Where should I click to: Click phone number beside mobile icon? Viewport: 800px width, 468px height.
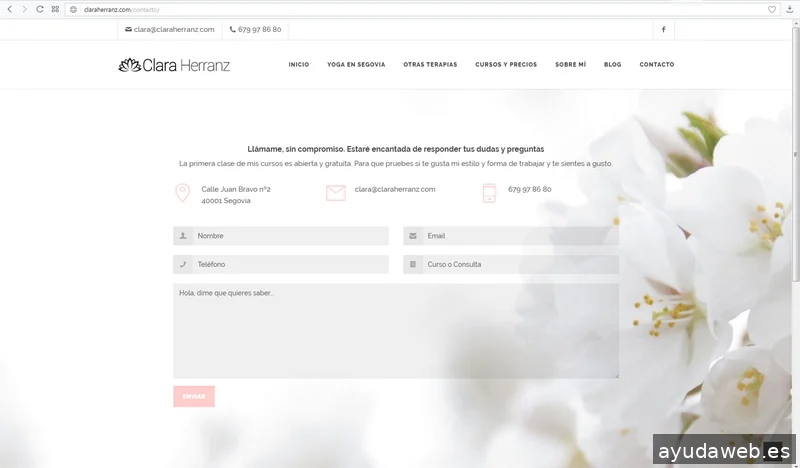(x=530, y=189)
